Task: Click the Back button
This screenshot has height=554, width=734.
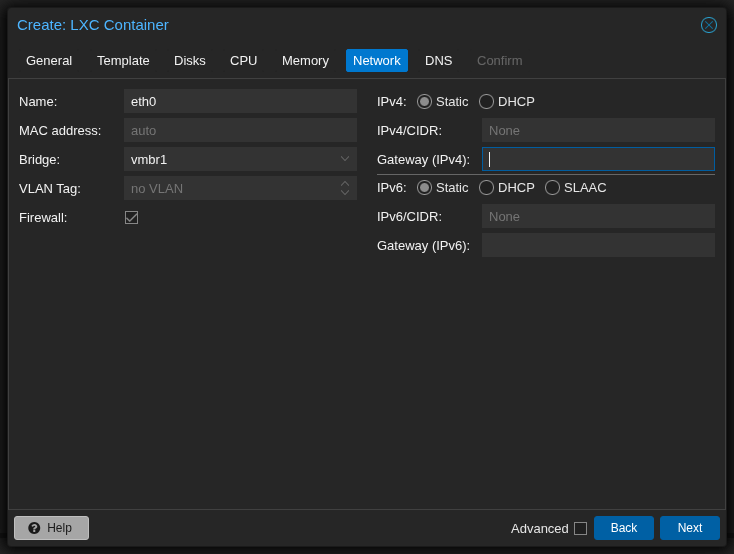Action: [x=623, y=528]
